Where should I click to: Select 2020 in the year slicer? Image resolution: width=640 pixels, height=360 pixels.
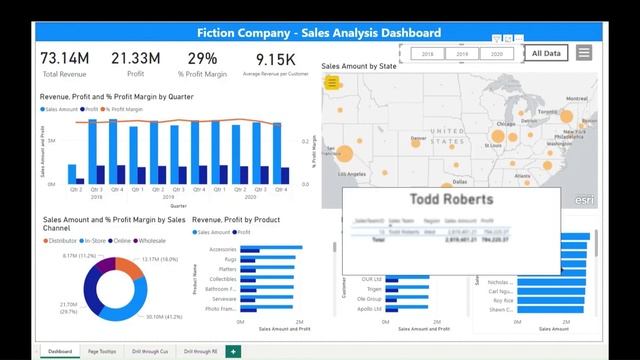(497, 54)
